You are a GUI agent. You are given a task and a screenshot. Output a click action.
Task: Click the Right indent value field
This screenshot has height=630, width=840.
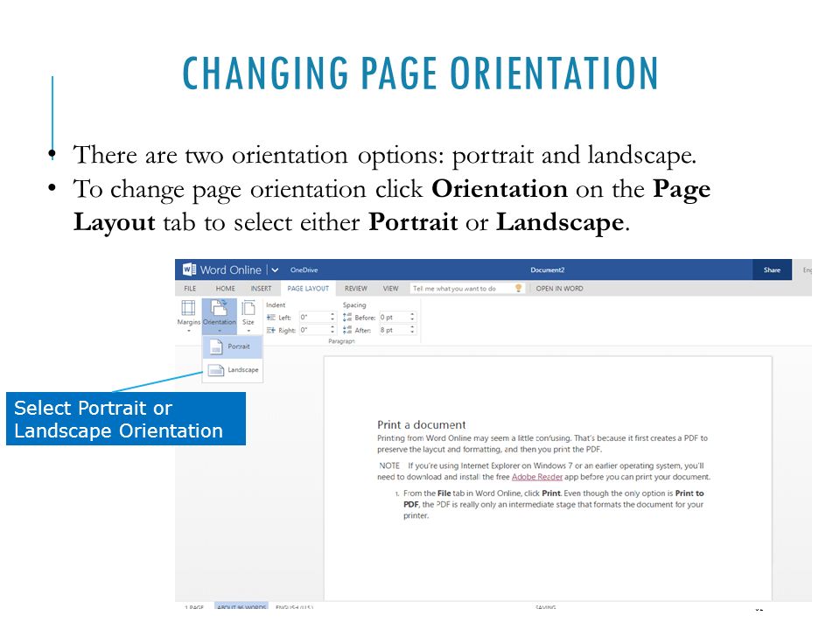(314, 330)
